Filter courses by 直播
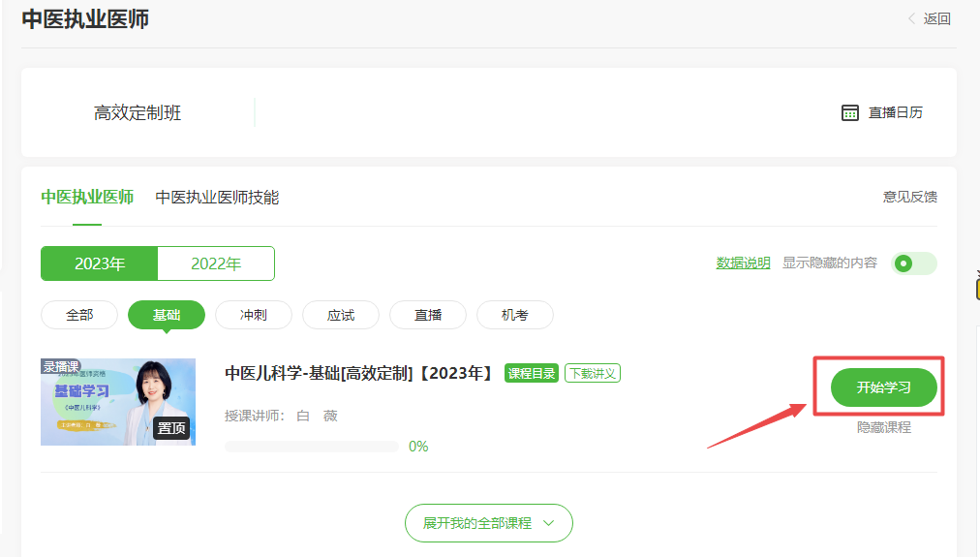Viewport: 980px width, 557px height. coord(428,315)
